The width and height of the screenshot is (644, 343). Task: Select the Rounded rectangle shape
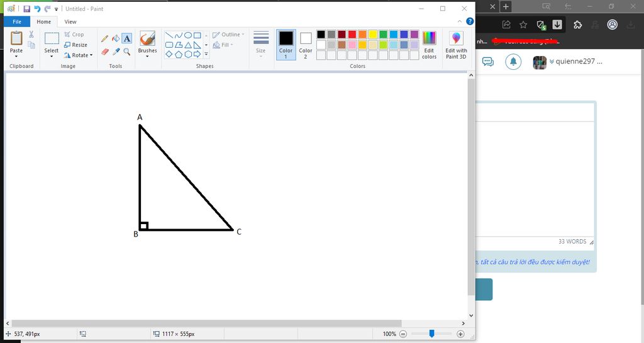point(169,45)
